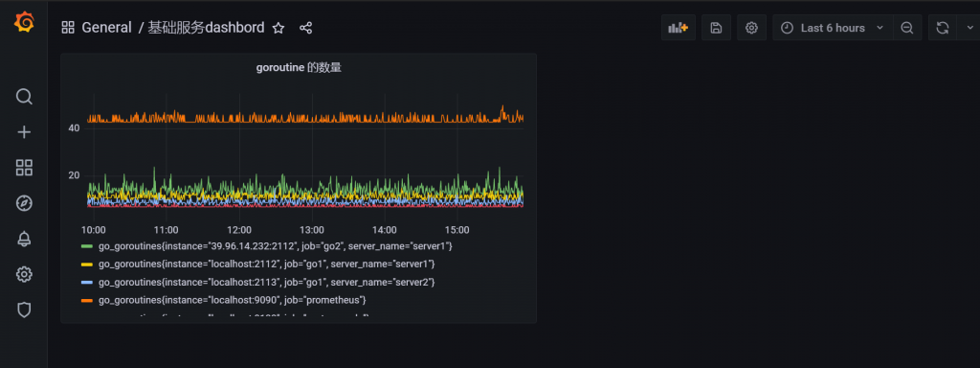Image resolution: width=980 pixels, height=368 pixels.
Task: Open the Server Admin shield icon
Action: point(24,310)
